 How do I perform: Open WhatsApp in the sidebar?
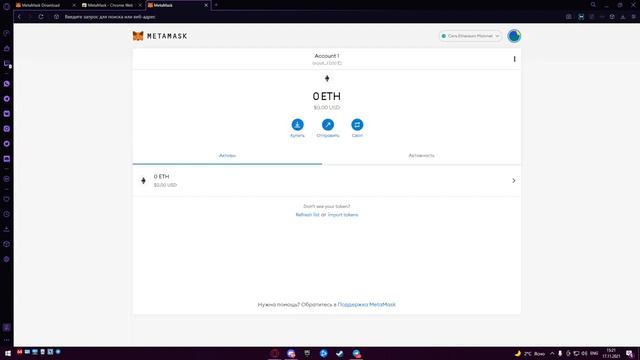pyautogui.click(x=7, y=84)
